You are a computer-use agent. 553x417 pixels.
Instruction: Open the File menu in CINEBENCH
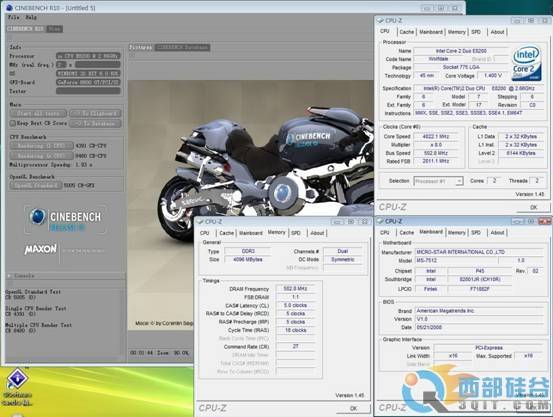(13, 17)
